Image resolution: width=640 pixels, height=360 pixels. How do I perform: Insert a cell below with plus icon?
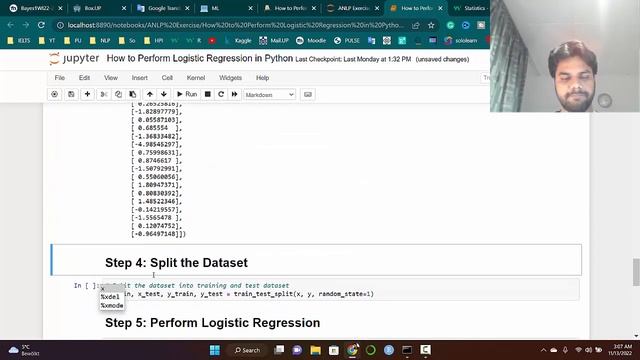tap(87, 94)
